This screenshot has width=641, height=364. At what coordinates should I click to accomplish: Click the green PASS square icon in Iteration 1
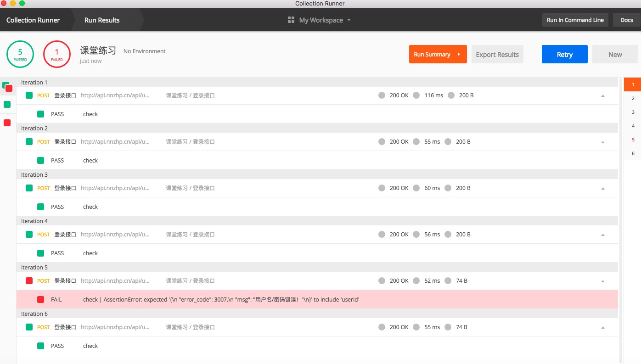click(40, 114)
